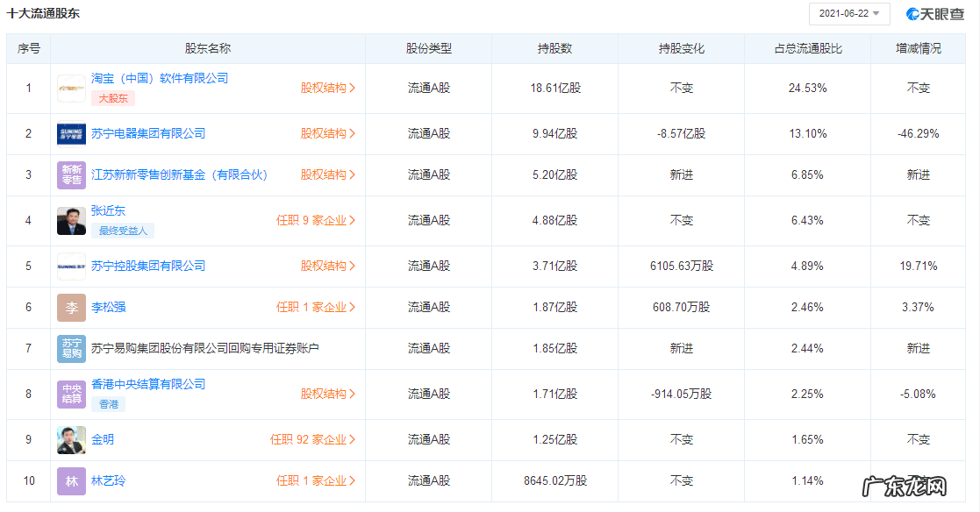The width and height of the screenshot is (980, 512).
Task: Open the 2021-06-22 date dropdown
Action: coord(848,14)
